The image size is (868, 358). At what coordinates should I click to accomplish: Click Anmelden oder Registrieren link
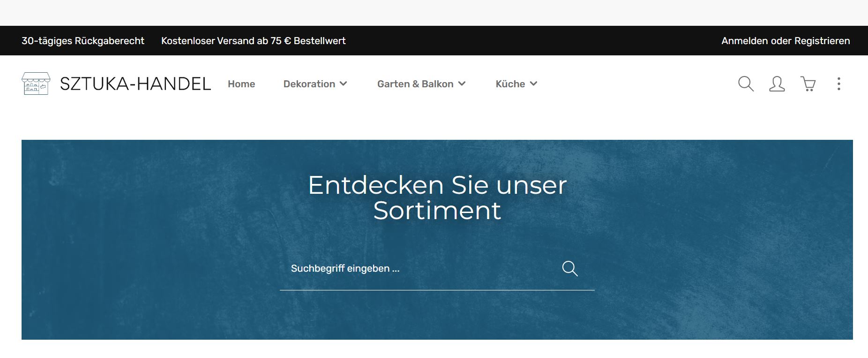786,41
